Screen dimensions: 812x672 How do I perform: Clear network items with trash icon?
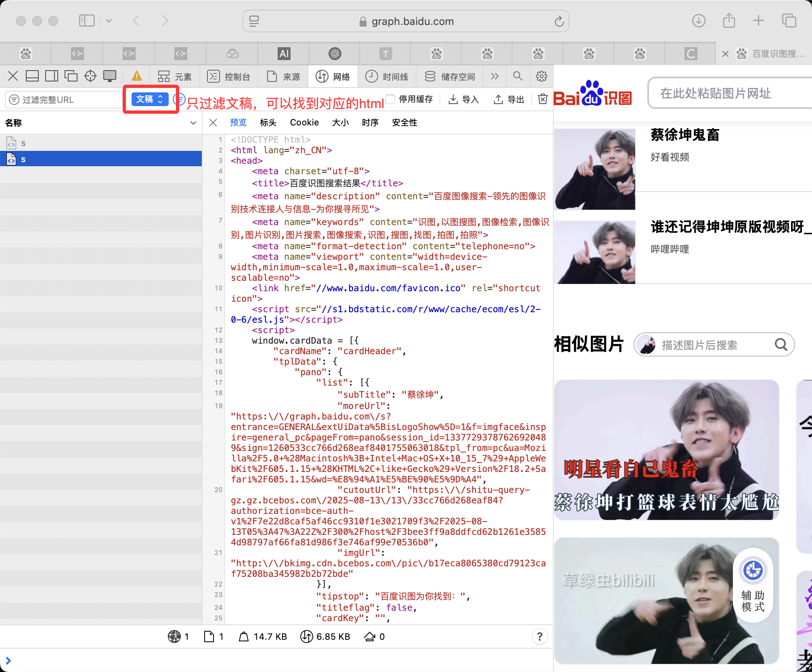(x=543, y=99)
